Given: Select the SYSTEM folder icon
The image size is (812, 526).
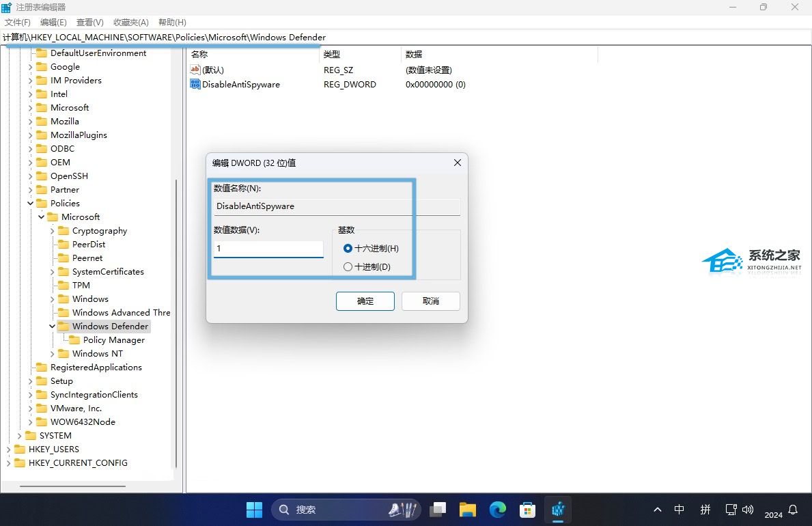Looking at the screenshot, I should click(31, 436).
